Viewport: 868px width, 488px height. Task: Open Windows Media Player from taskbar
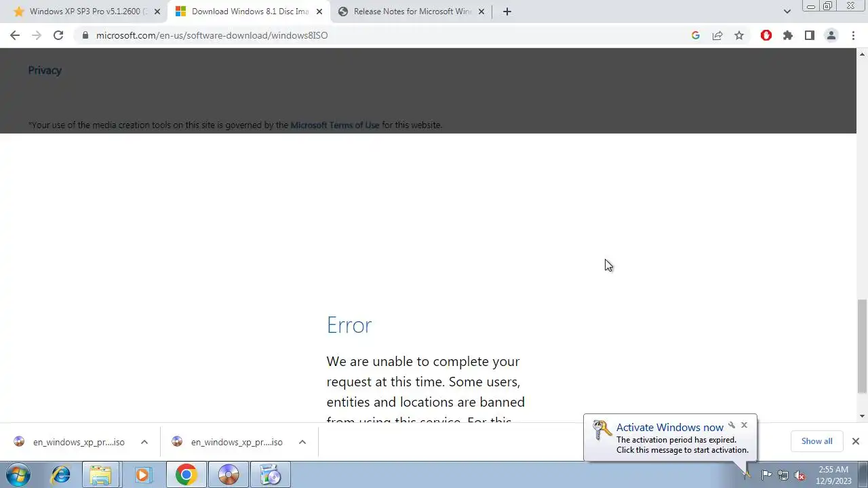(x=142, y=474)
